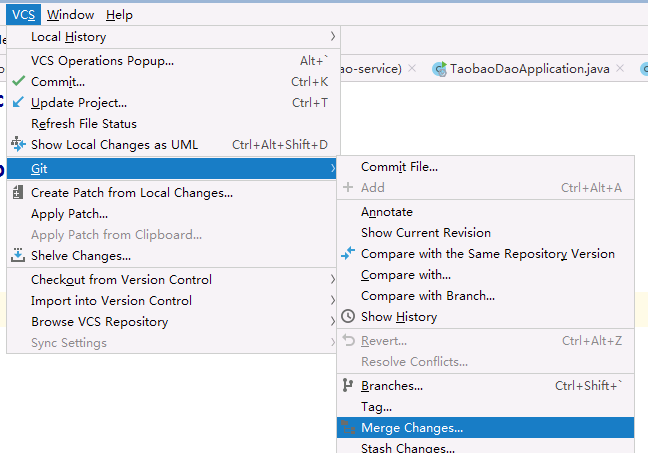Open the Window menu
The width and height of the screenshot is (648, 453).
tap(70, 15)
